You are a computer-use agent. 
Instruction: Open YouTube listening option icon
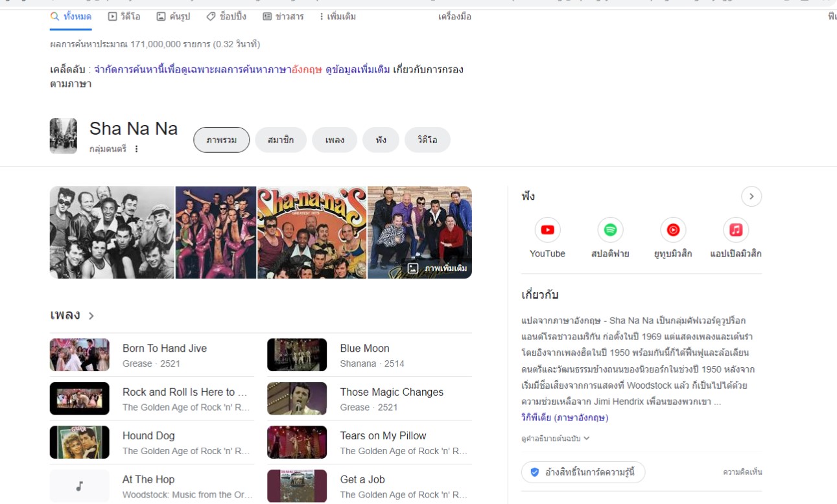(547, 229)
